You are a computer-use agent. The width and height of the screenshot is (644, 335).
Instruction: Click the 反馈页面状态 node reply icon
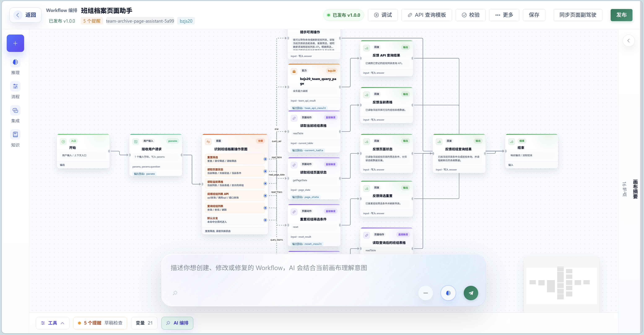coord(366,142)
